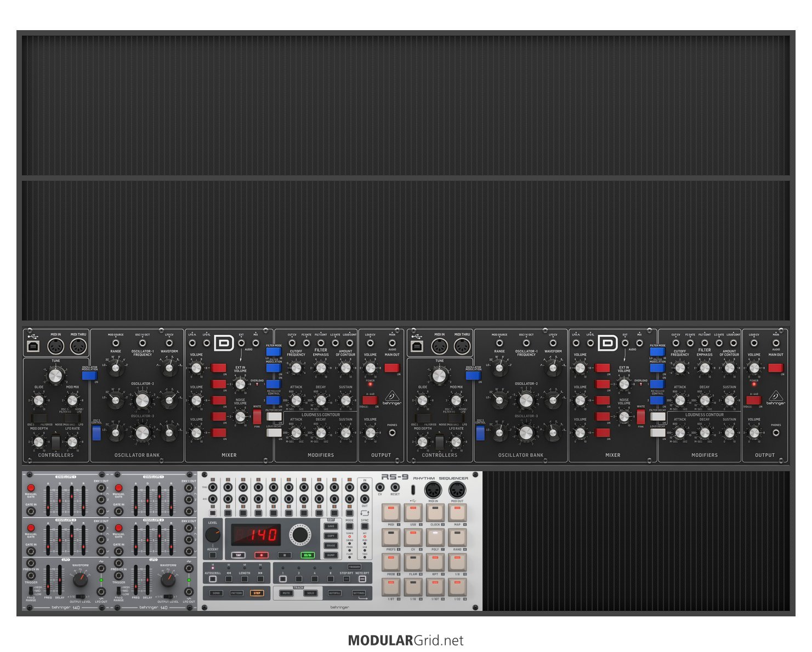Click the Oscillator-1 Range selector knob on left Model D

pyautogui.click(x=116, y=368)
